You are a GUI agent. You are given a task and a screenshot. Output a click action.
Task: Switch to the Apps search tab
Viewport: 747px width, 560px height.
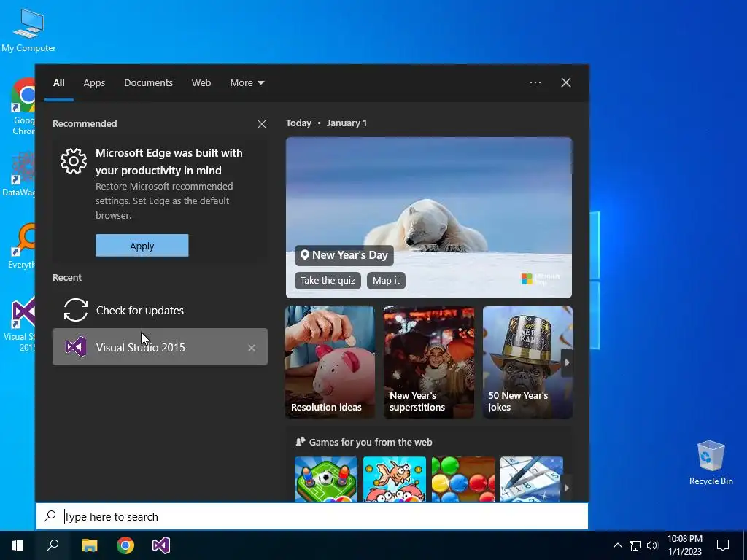[94, 83]
